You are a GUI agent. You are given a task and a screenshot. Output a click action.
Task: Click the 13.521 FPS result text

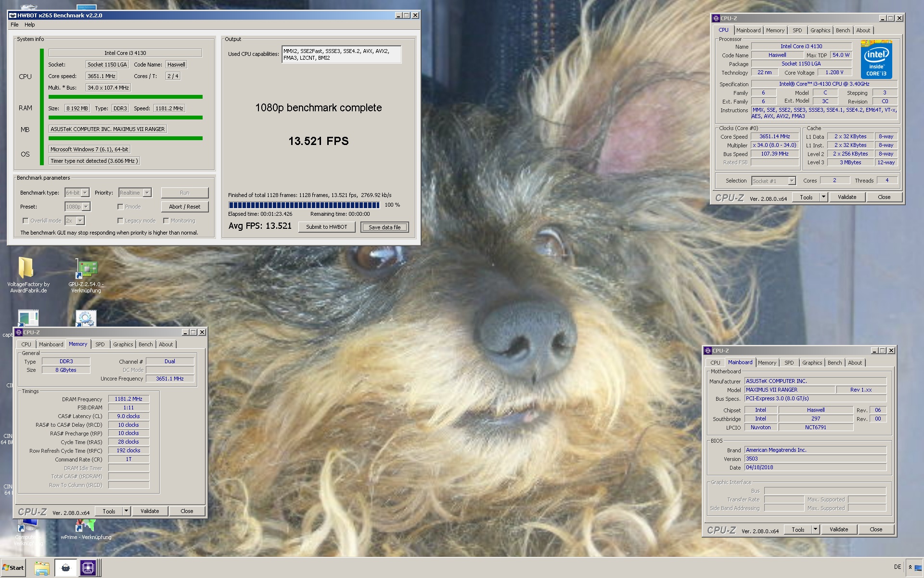click(319, 141)
